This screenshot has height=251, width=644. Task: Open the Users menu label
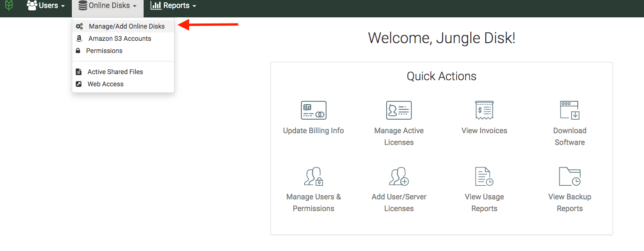click(48, 6)
